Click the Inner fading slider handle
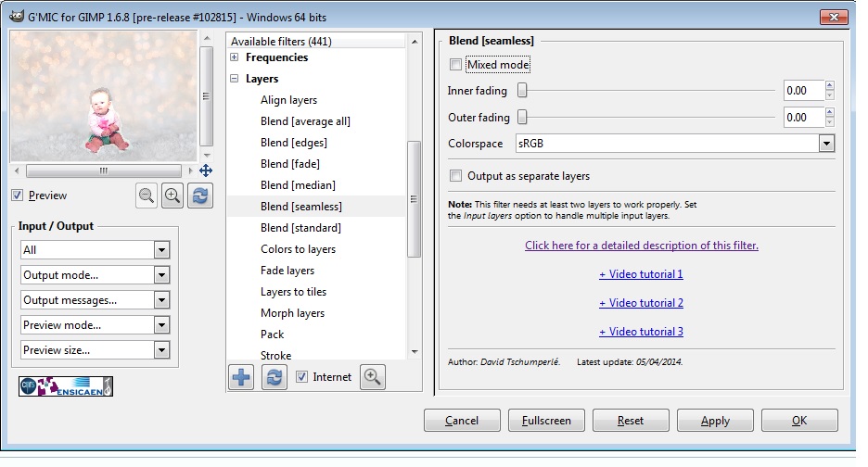Viewport: 868px width, 467px height. click(522, 90)
